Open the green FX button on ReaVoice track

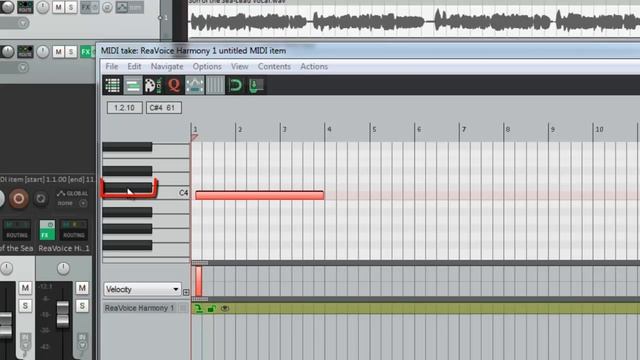click(86, 52)
